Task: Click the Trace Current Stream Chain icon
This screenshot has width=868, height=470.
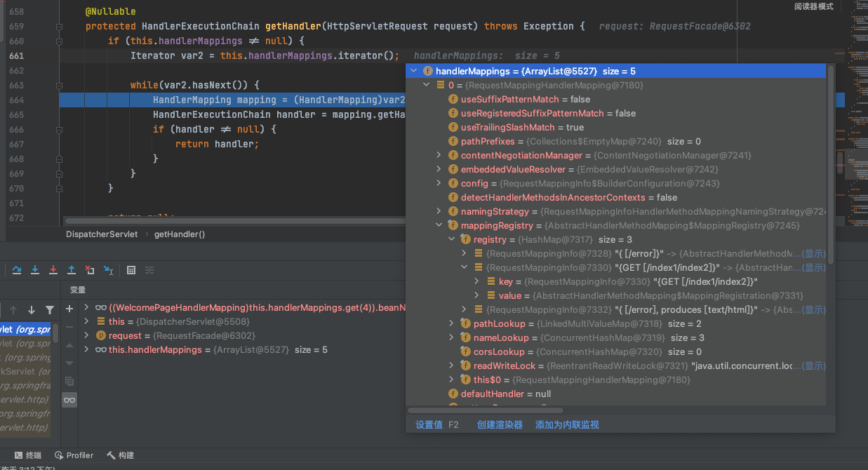Action: (x=149, y=269)
